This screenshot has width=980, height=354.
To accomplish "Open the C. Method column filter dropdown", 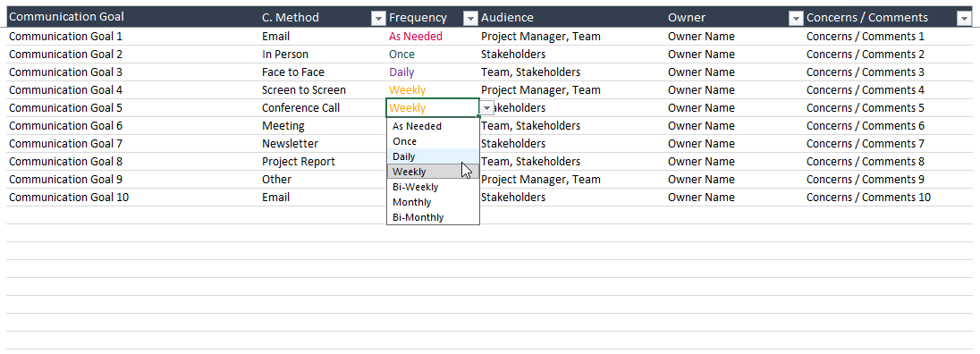I will (x=378, y=19).
